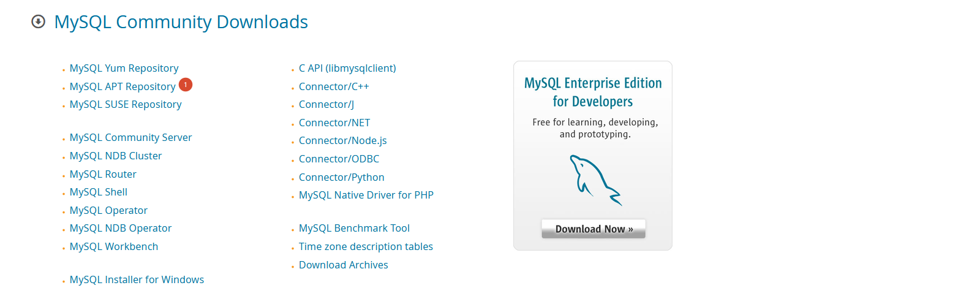Open Time zone description tables link

[366, 246]
